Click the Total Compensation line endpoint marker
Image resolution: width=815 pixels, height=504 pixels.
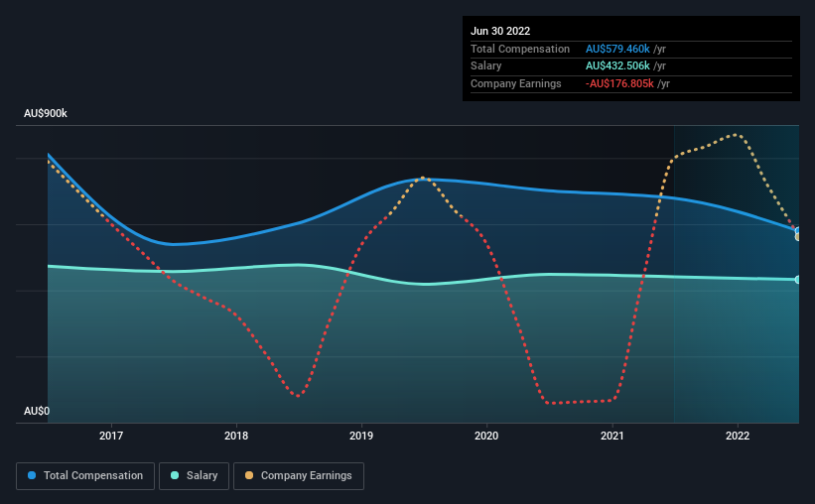(798, 231)
